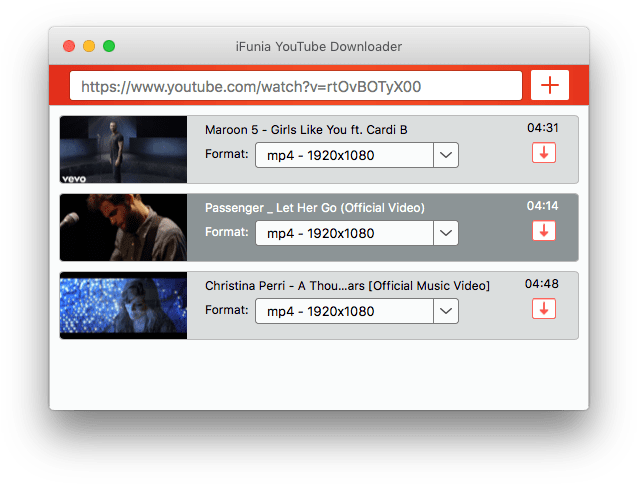Screen dimensions: 637x484
Task: Download the Maroon 5 Girls Like You video
Action: (x=543, y=153)
